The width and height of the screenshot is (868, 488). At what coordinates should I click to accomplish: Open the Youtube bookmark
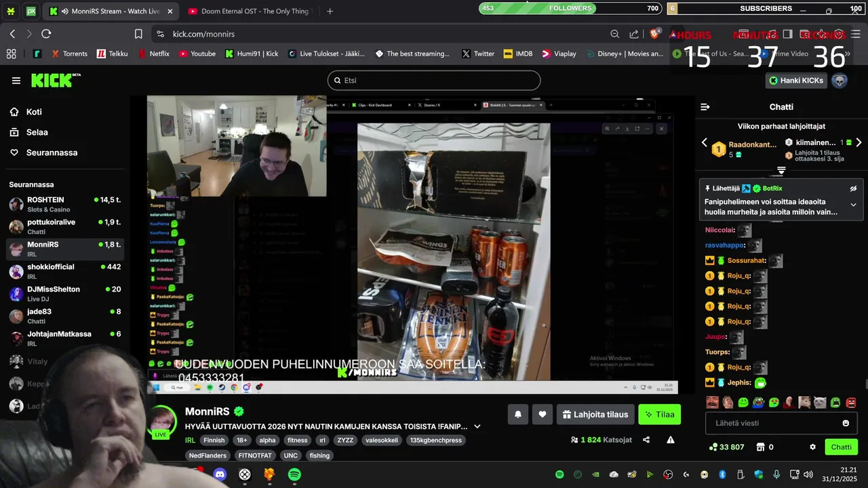coord(197,54)
